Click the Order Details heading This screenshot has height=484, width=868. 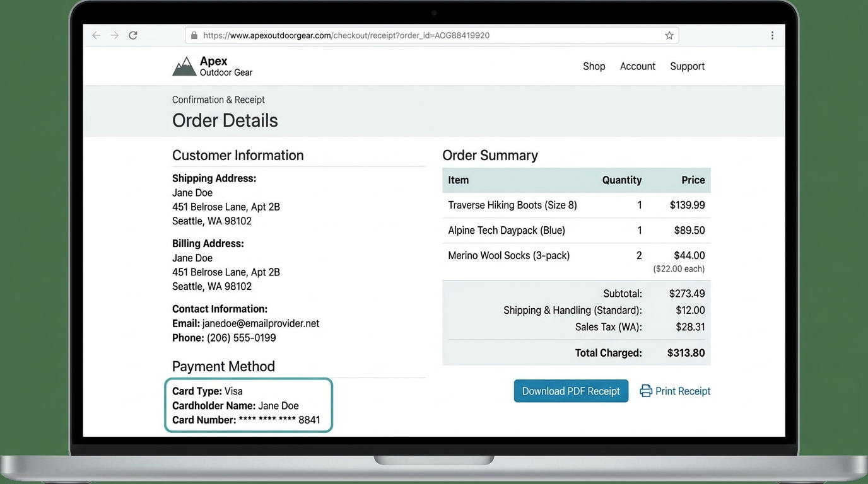click(x=225, y=120)
